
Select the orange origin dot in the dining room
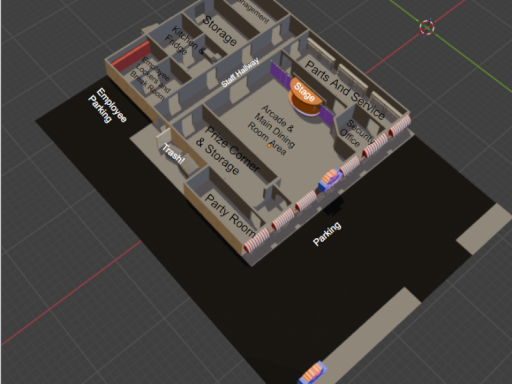[269, 145]
